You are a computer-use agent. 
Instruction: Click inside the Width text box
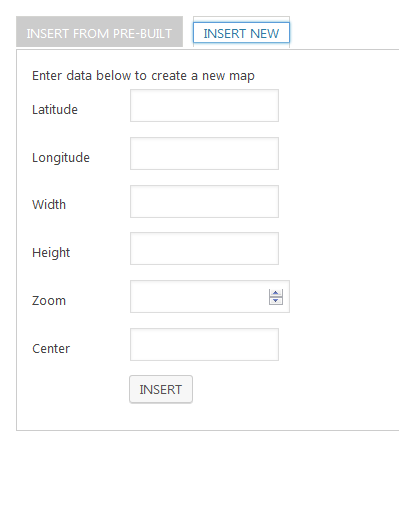tap(204, 201)
